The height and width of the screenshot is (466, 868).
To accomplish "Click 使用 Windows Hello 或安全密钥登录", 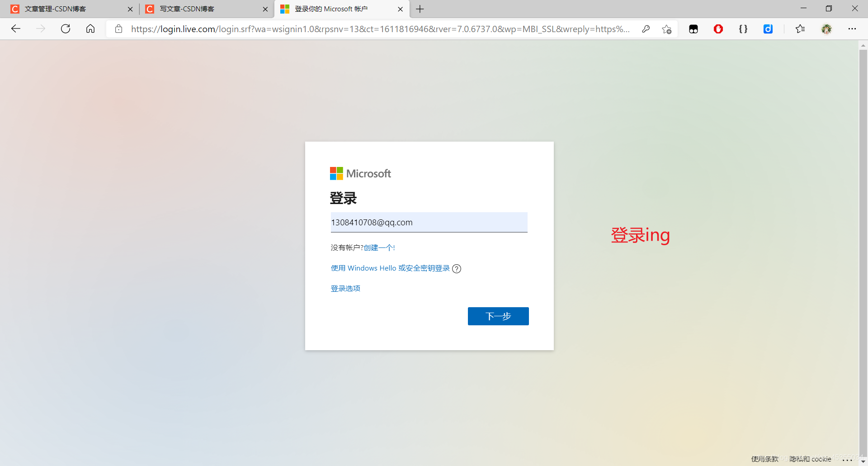I will [x=390, y=268].
